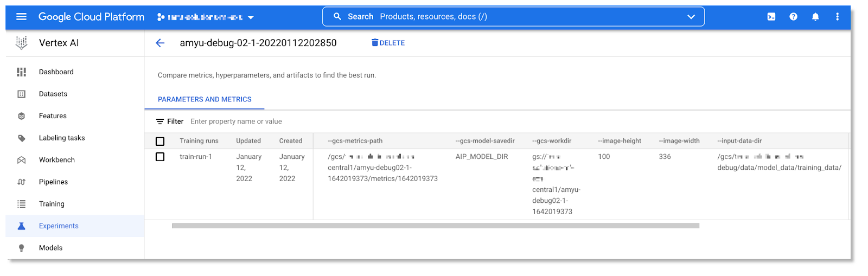Check the train-run-1 row checkbox
The height and width of the screenshot is (276, 868).
point(160,157)
